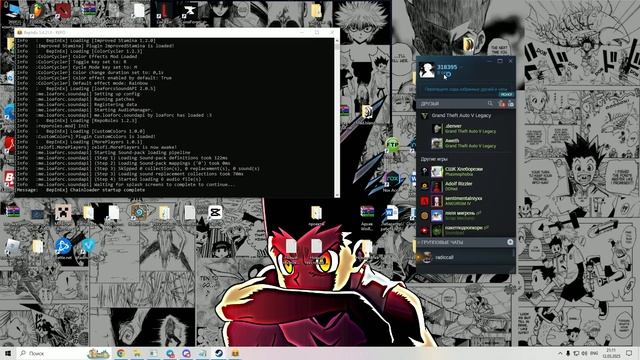Click search icon in friends header
This screenshot has width=640, height=360.
(x=490, y=104)
